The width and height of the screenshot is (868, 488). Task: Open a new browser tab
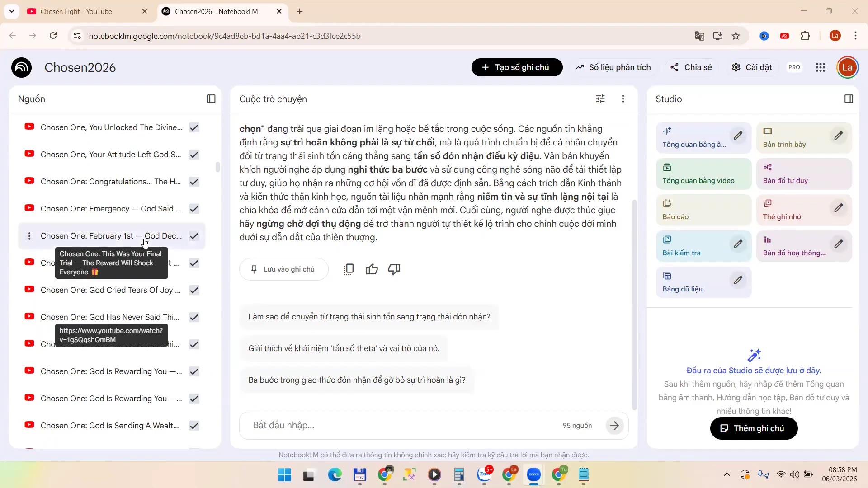click(300, 12)
